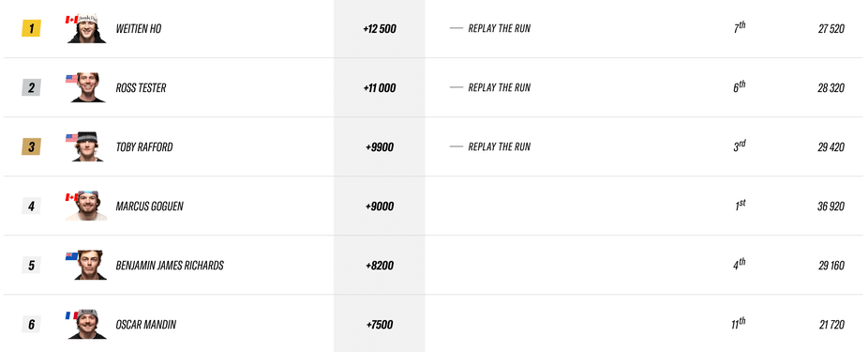Open Weitien Ho's avatar photo
This screenshot has width=868, height=352.
coord(87,28)
